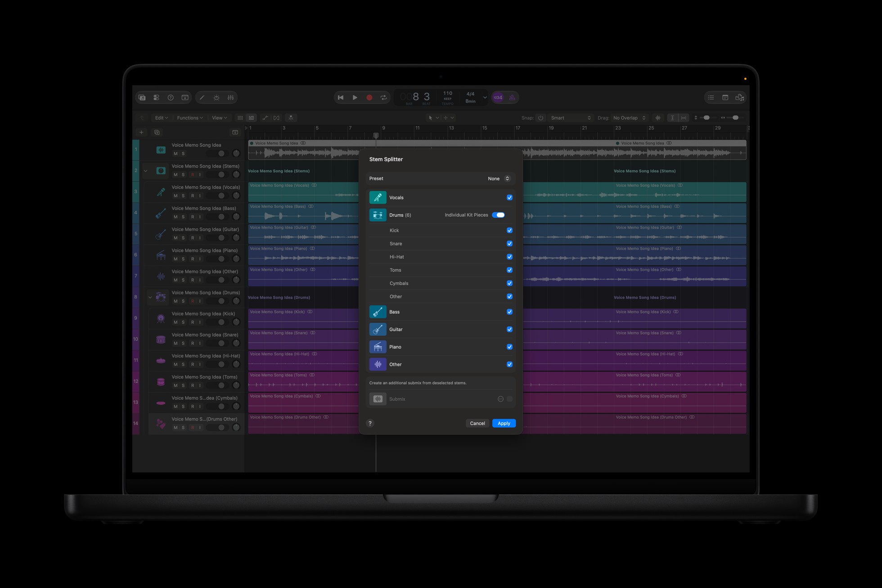Cancel the Stem Splitter dialog
882x588 pixels.
(477, 423)
